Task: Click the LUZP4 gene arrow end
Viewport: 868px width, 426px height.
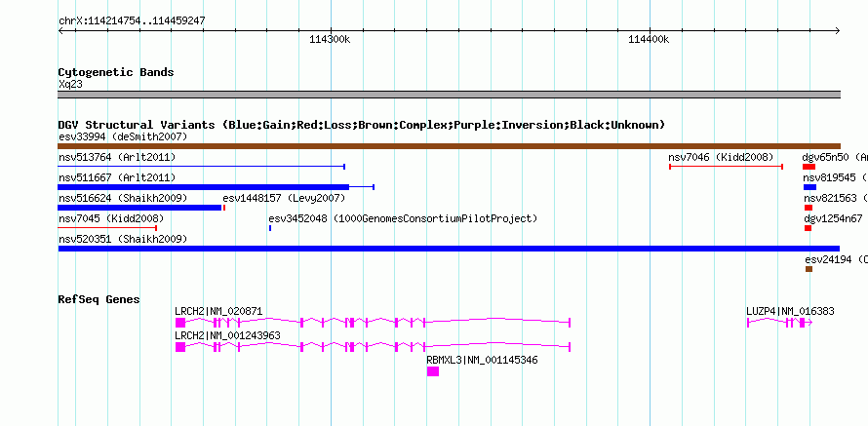Action: 809,323
